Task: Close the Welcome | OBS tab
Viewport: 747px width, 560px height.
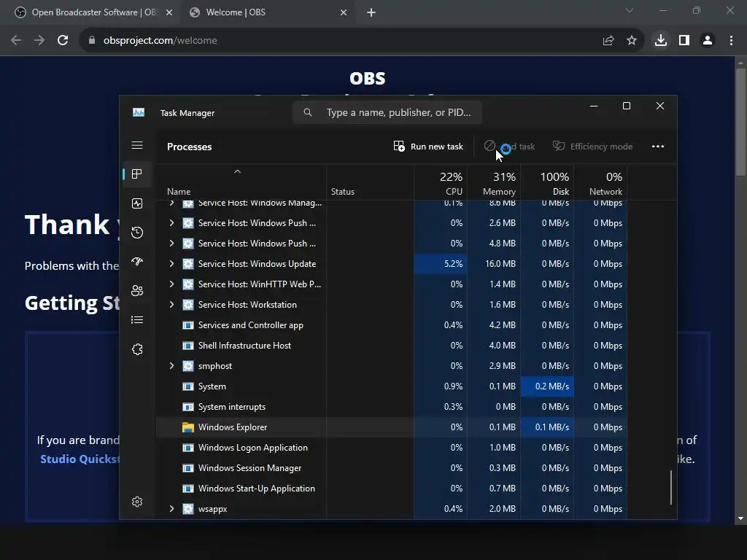Action: pos(344,13)
